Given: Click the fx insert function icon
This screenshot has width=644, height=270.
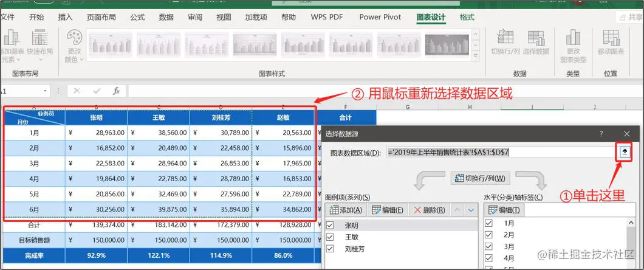Looking at the screenshot, I should pyautogui.click(x=116, y=91).
